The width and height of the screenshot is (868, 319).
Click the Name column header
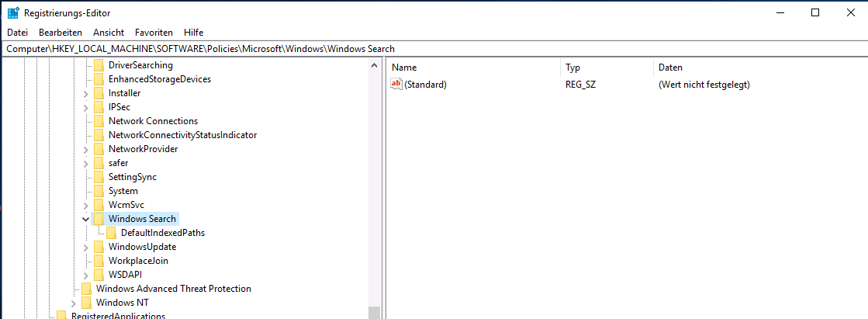click(474, 68)
